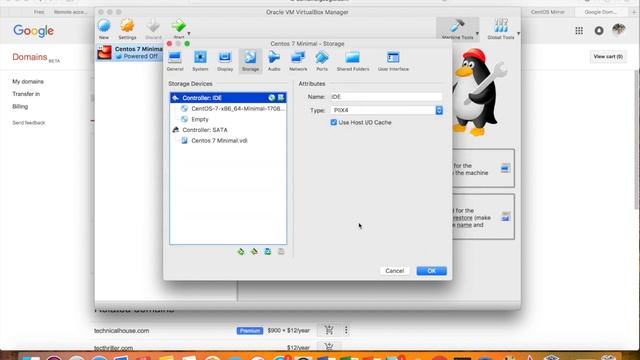
Task: Click the snapshots icon in welcome panel
Action: [505, 217]
